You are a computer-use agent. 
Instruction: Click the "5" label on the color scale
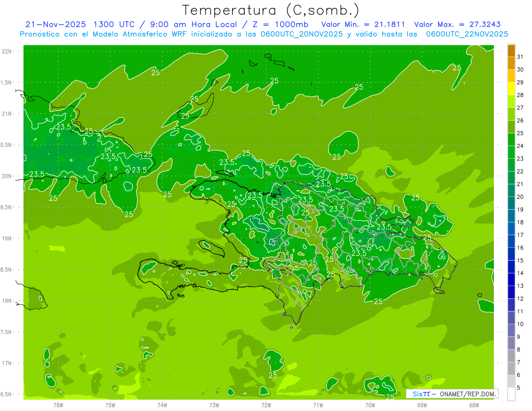pos(518,388)
